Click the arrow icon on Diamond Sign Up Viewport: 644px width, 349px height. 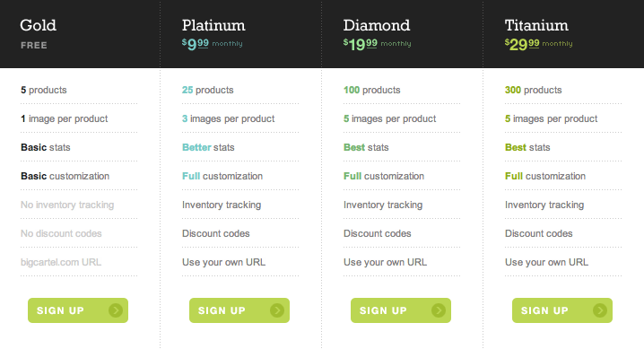click(439, 310)
